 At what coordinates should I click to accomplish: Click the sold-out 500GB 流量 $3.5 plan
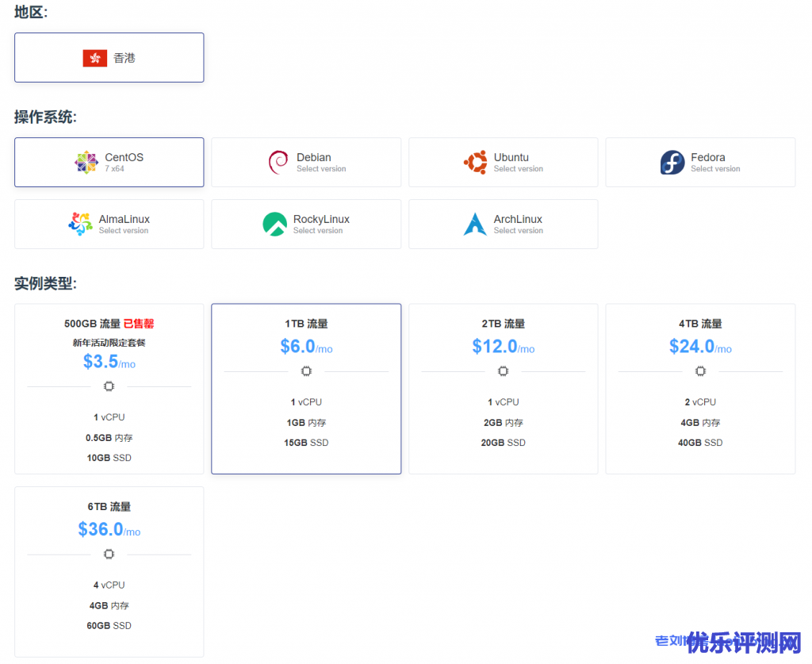click(x=109, y=388)
